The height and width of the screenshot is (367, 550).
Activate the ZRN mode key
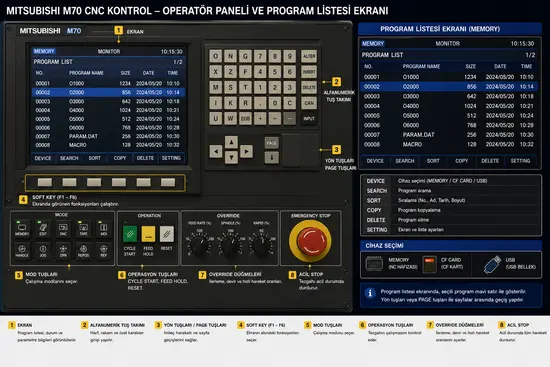point(63,250)
